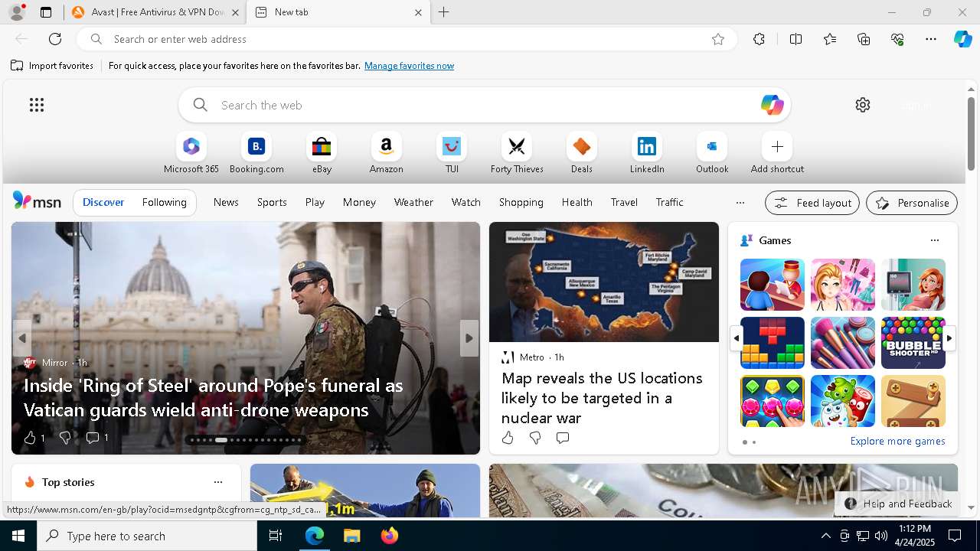Open the Booking.com shortcut
This screenshot has height=551, width=980.
tap(256, 153)
